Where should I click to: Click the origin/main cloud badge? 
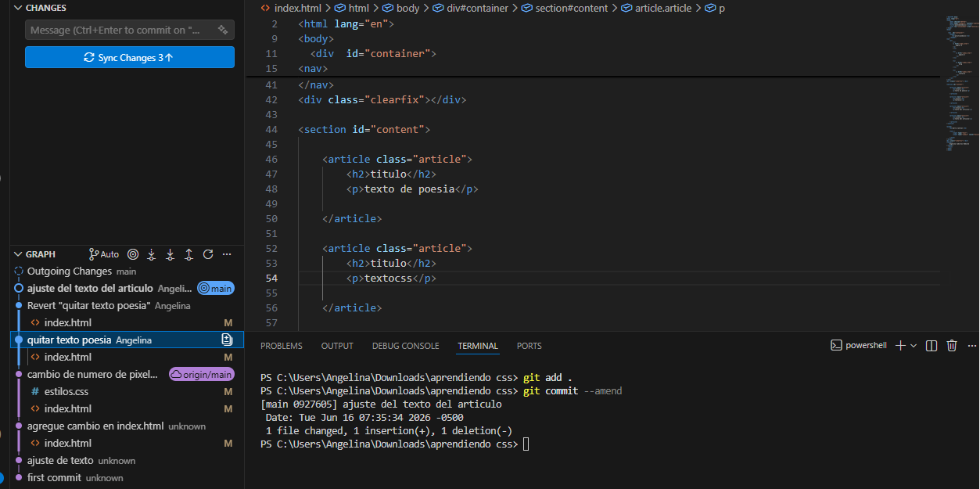click(x=202, y=374)
